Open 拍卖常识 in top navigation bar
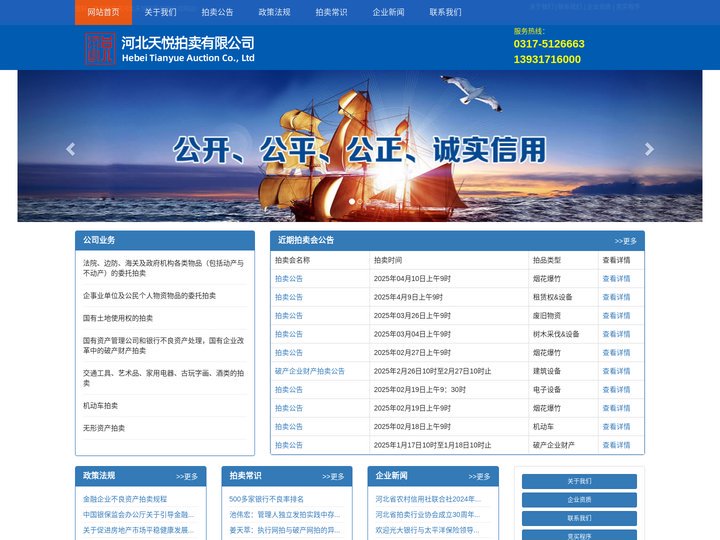This screenshot has height=540, width=720. (331, 12)
